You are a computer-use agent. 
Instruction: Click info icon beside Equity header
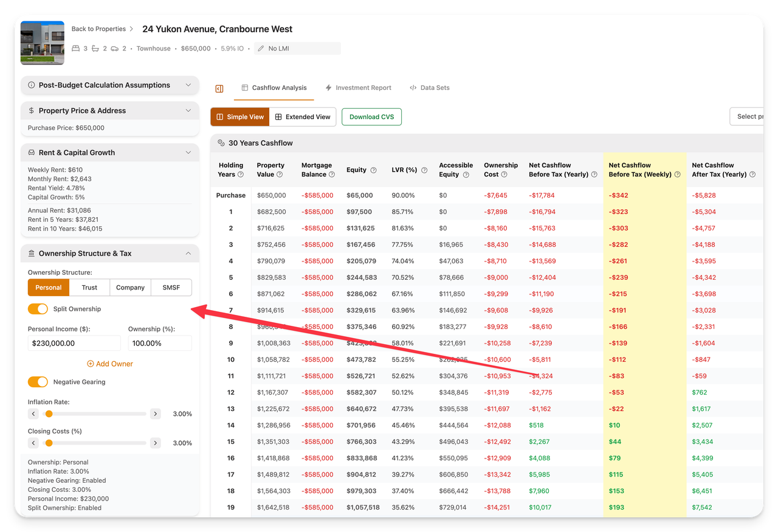[373, 170]
